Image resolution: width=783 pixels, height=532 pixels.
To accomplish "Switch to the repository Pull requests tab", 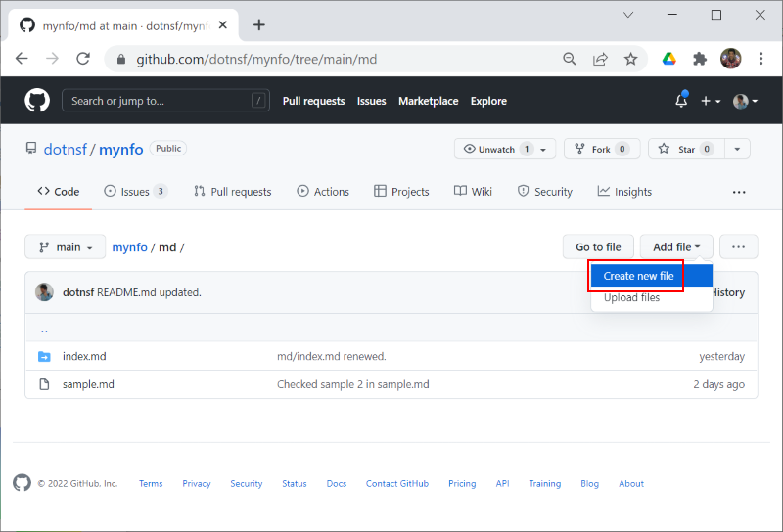I will tap(233, 191).
